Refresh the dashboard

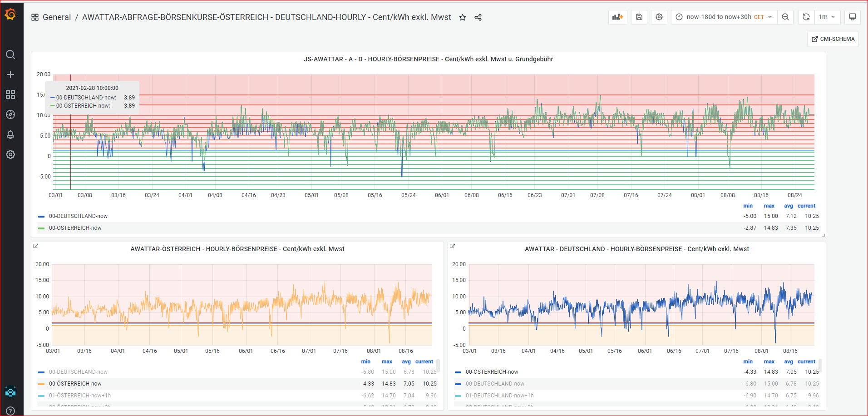[806, 17]
